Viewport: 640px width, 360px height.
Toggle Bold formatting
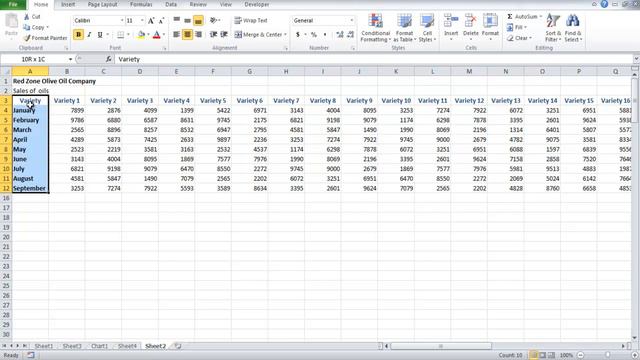78,35
